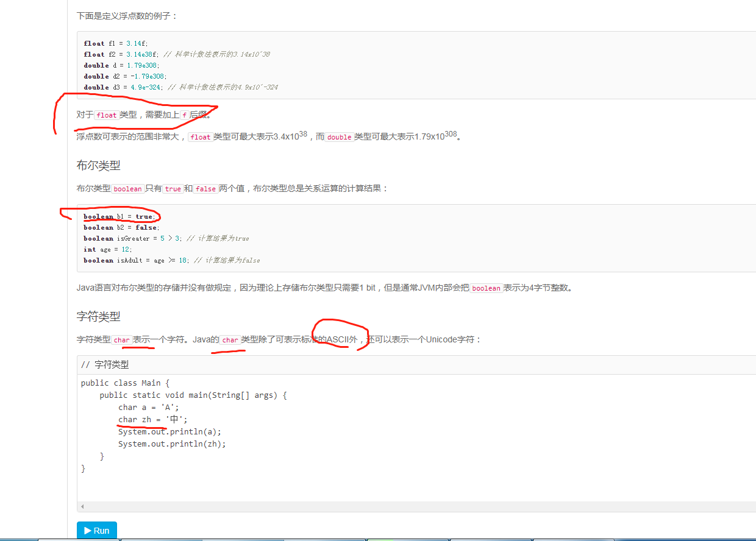Click the line 'System.out.println(a);'
The image size is (756, 541).
point(169,432)
